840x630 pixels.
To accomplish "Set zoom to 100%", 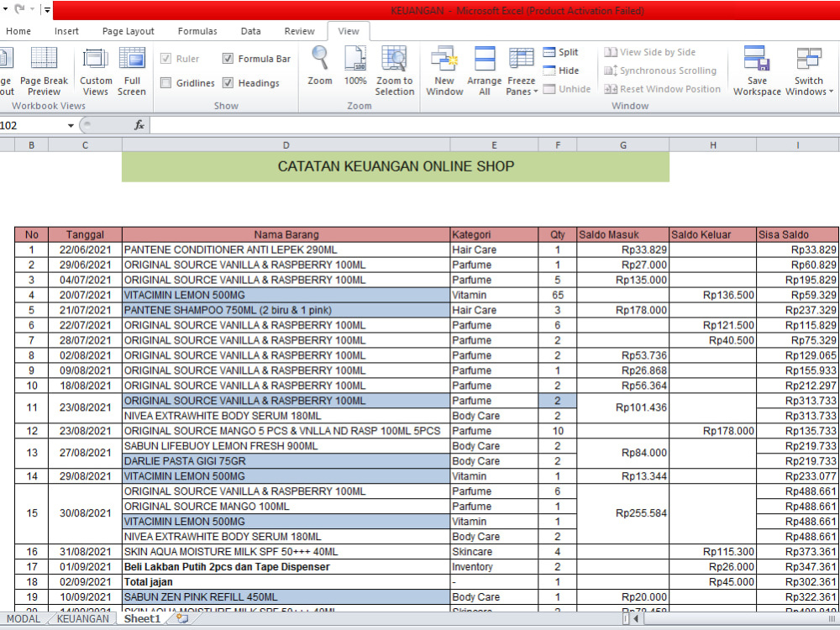I will (355, 66).
